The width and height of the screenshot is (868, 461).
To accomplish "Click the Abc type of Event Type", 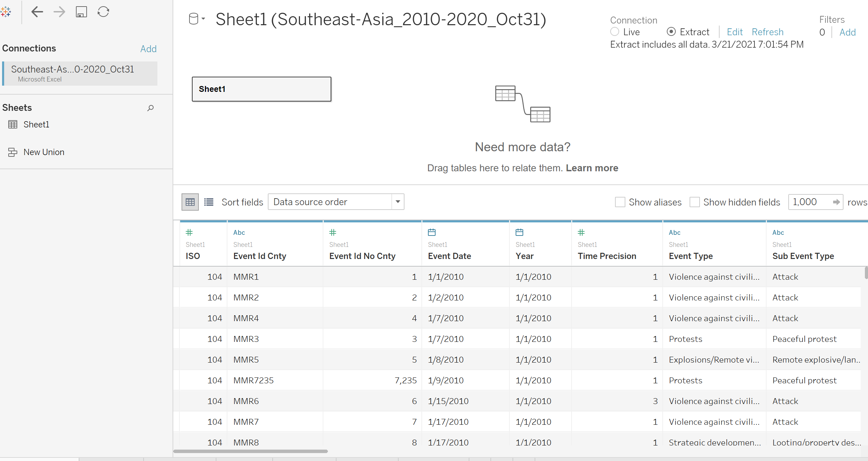I will (674, 232).
